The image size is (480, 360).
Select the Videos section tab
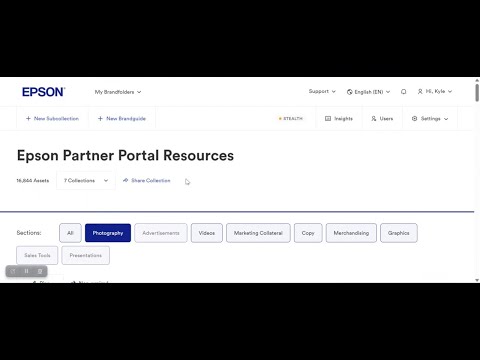207,233
